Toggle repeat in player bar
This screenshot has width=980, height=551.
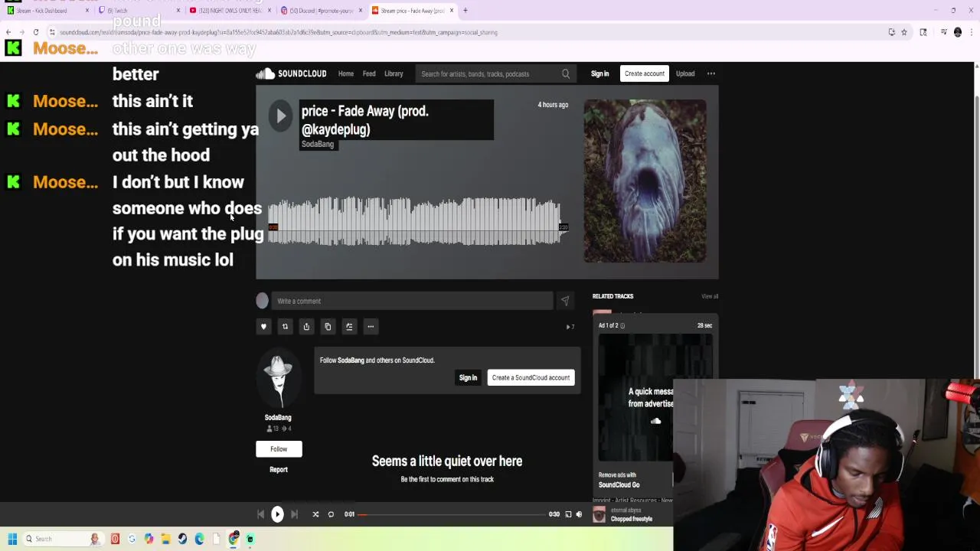point(331,514)
